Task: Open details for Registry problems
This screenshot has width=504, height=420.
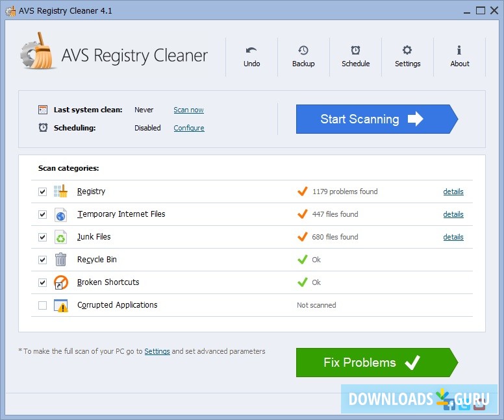Action: point(453,191)
